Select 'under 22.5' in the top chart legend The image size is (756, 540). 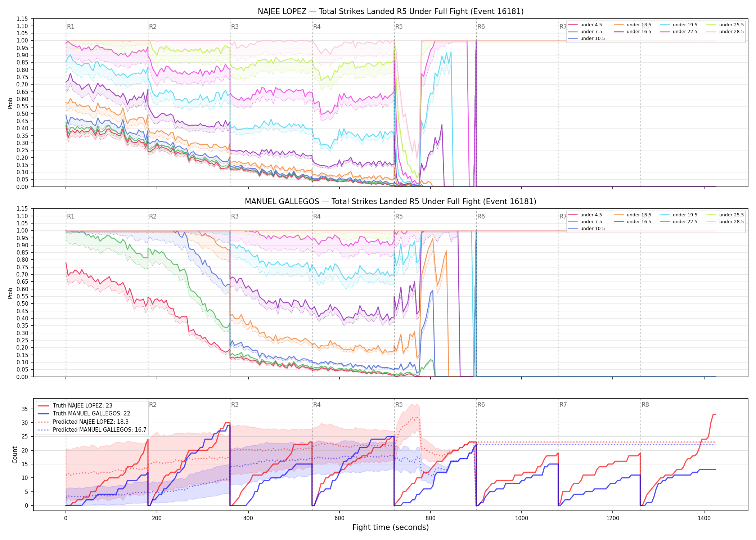[x=679, y=32]
